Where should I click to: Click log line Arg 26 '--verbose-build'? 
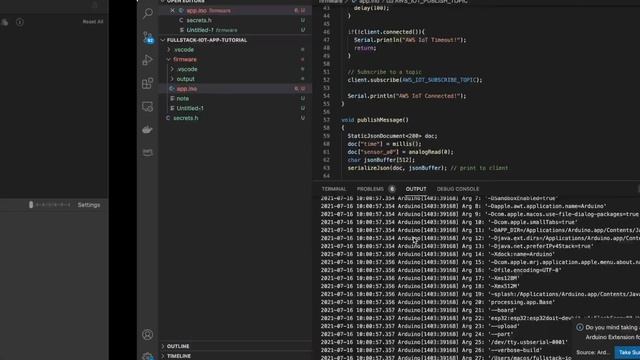(x=431, y=350)
